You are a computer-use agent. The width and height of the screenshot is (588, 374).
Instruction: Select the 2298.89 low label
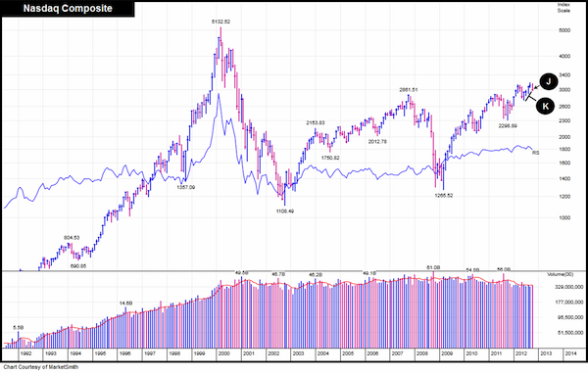[x=508, y=125]
